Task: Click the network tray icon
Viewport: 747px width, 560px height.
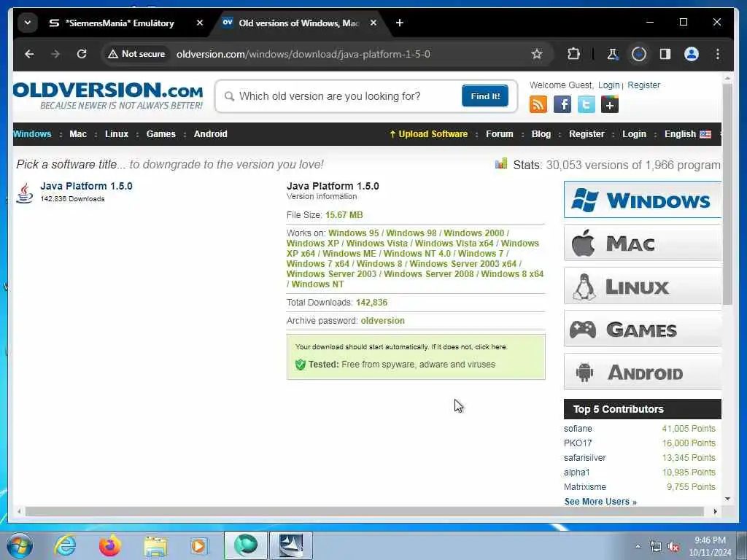Action: [x=656, y=547]
